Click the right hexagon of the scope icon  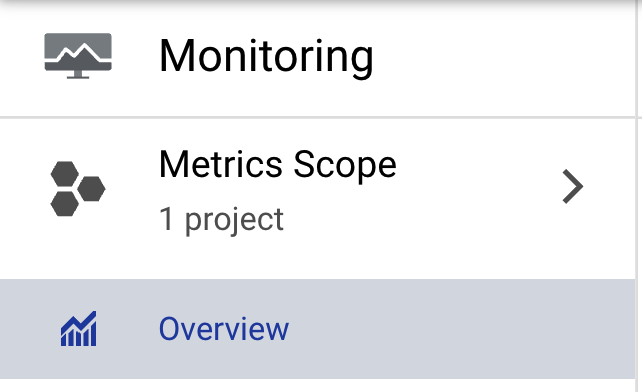(91, 189)
